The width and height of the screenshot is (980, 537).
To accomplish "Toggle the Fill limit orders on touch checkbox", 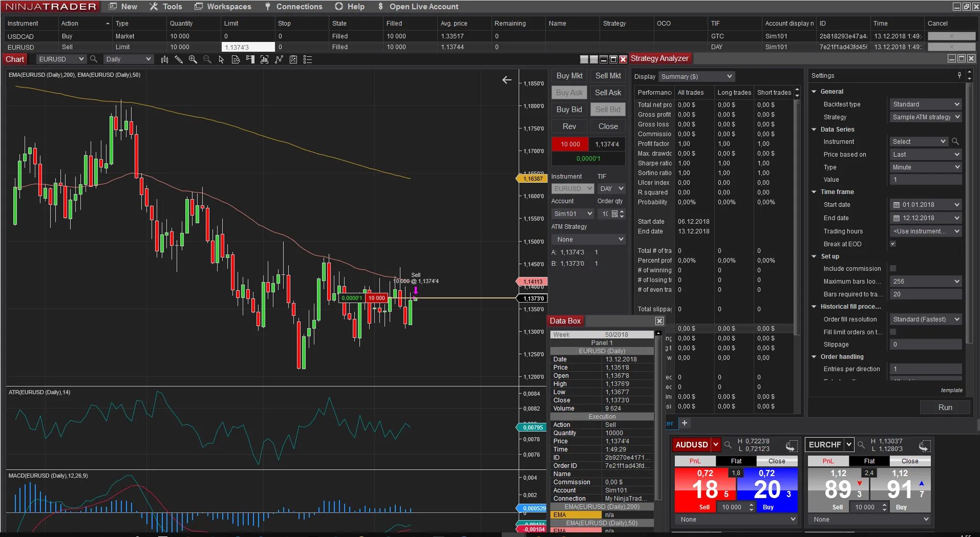I will 893,332.
